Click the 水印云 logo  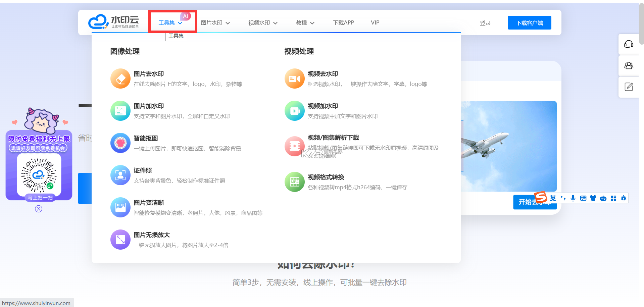pyautogui.click(x=113, y=22)
